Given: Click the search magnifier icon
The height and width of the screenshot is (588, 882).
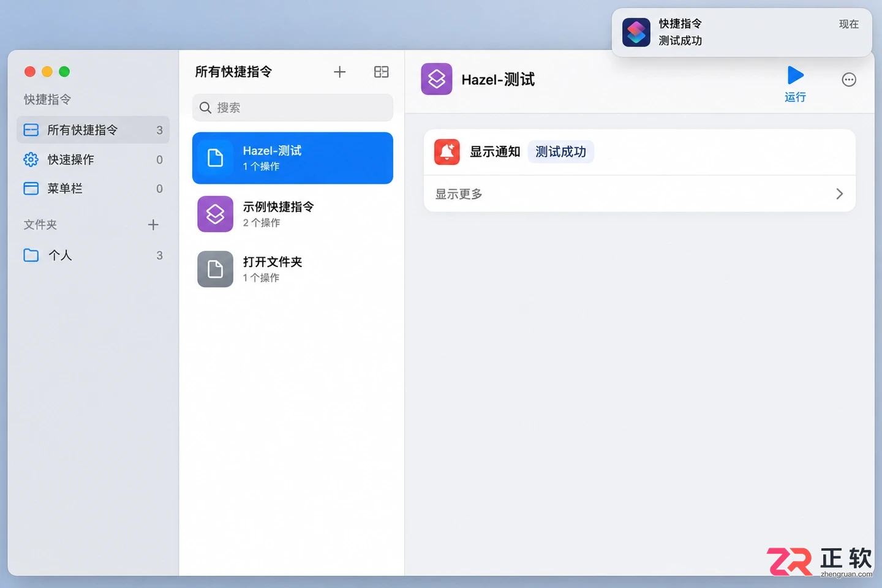Looking at the screenshot, I should coord(205,108).
